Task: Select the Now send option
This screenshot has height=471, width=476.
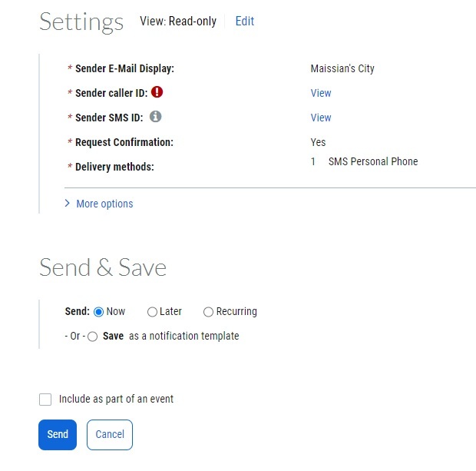Action: pyautogui.click(x=98, y=312)
